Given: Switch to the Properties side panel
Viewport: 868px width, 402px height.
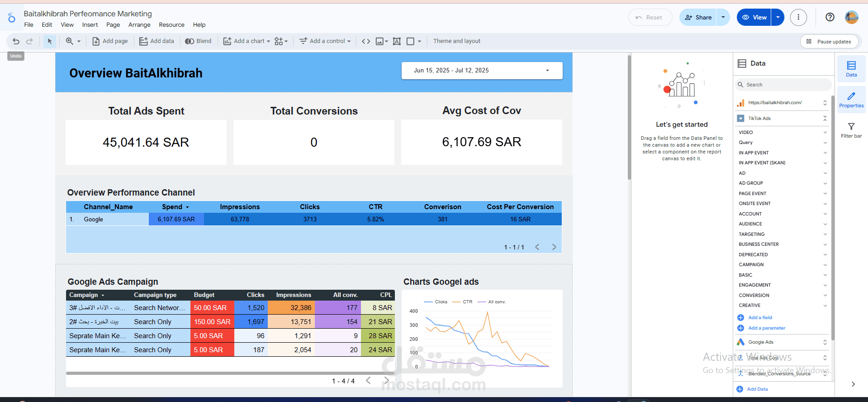Looking at the screenshot, I should pyautogui.click(x=851, y=100).
